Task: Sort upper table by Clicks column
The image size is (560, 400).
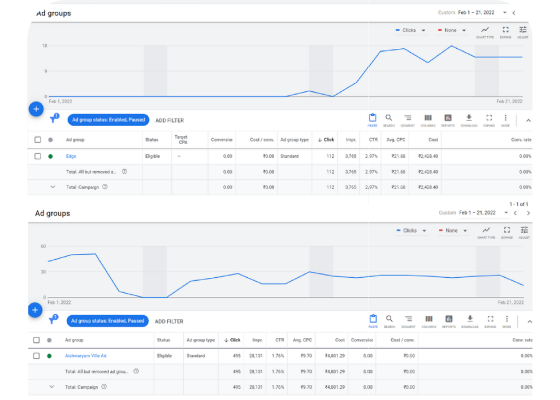Action: [326, 140]
